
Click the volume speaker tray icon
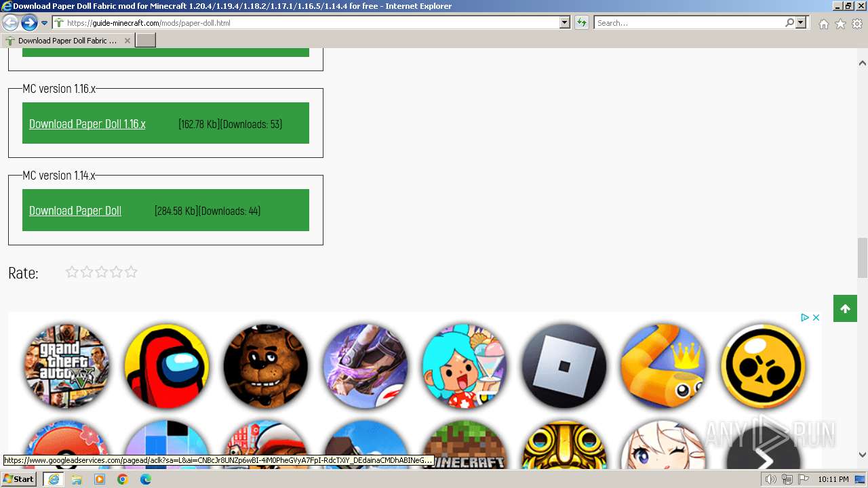point(771,479)
